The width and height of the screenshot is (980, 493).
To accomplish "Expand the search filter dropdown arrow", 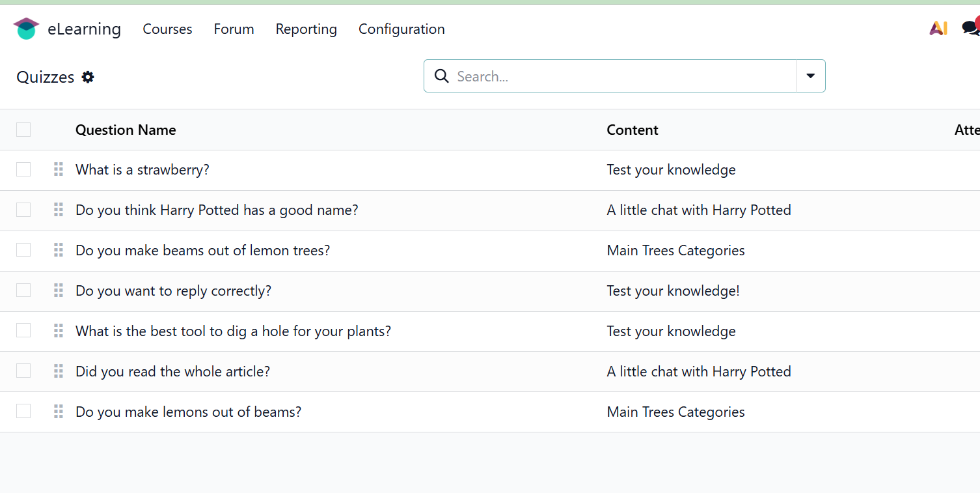I will coord(810,76).
